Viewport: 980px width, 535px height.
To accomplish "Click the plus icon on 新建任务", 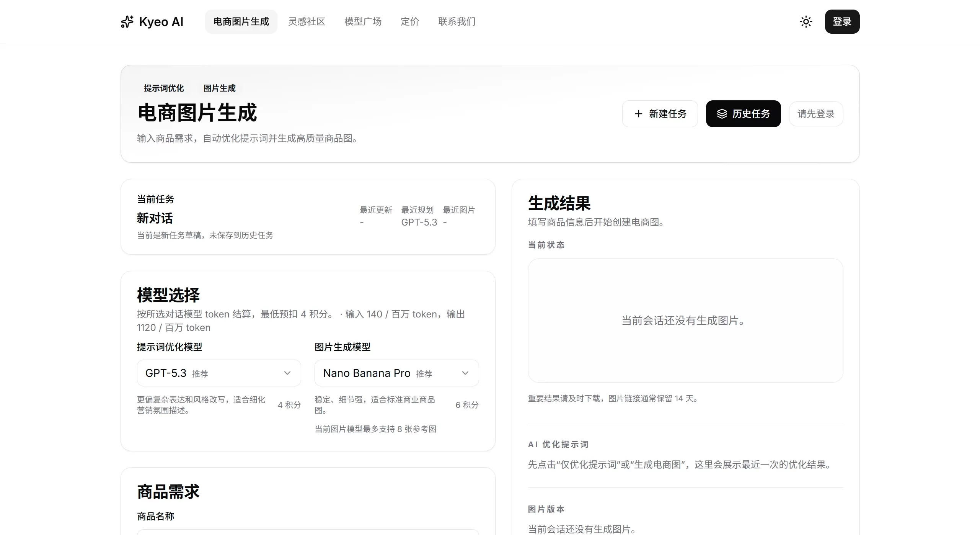I will tap(638, 114).
